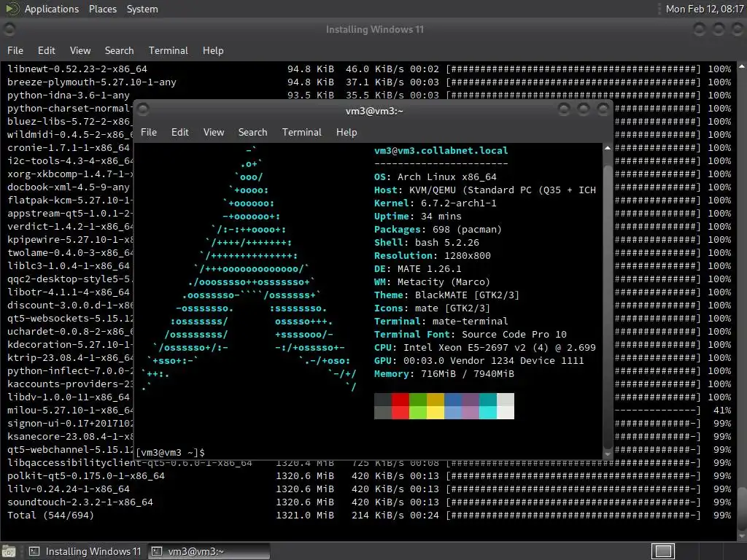The width and height of the screenshot is (747, 560).
Task: Open Help menu in Installing Windows 11 window
Action: 213,50
